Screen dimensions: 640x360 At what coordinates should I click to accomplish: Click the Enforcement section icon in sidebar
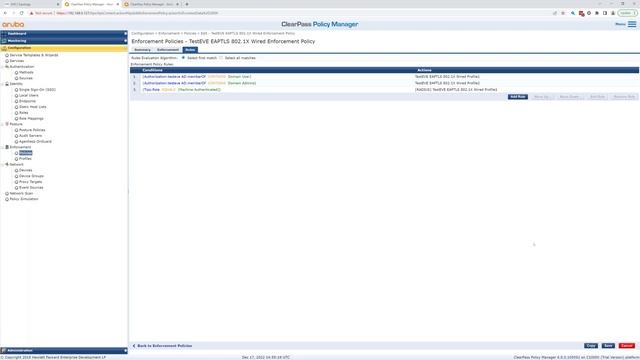pyautogui.click(x=7, y=147)
